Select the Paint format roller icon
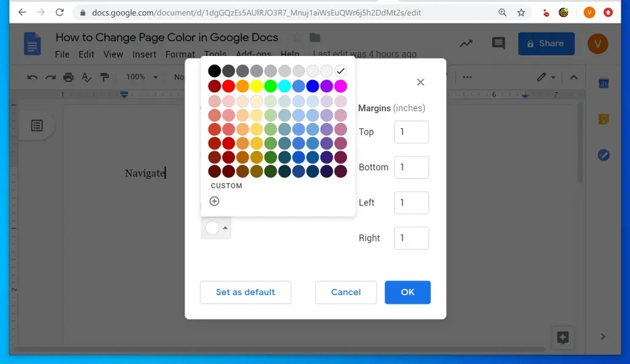Image resolution: width=630 pixels, height=364 pixels. pyautogui.click(x=105, y=77)
